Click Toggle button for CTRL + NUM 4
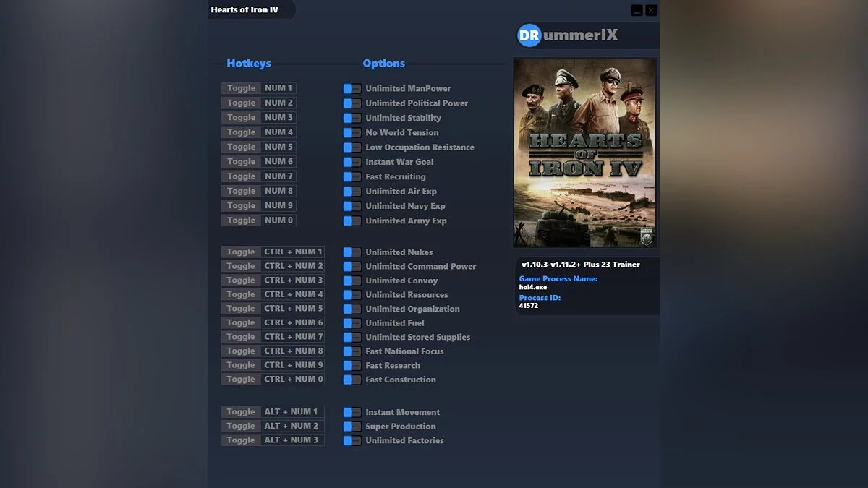 pos(241,294)
